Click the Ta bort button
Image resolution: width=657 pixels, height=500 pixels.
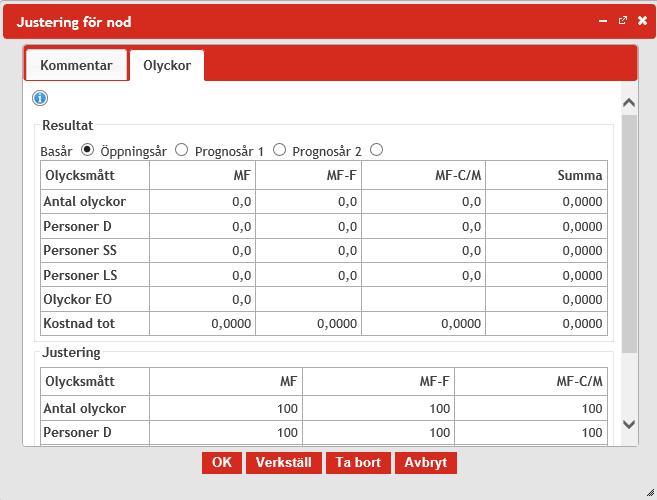(x=358, y=463)
